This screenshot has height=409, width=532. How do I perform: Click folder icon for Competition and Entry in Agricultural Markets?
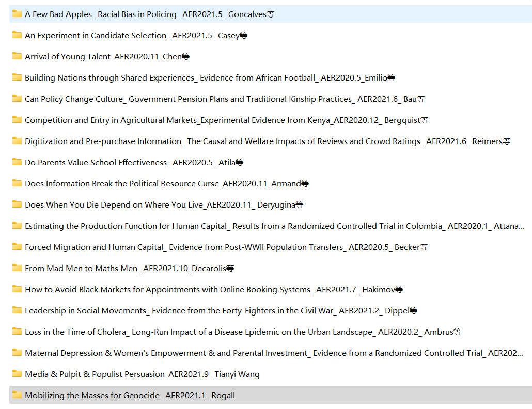click(17, 120)
